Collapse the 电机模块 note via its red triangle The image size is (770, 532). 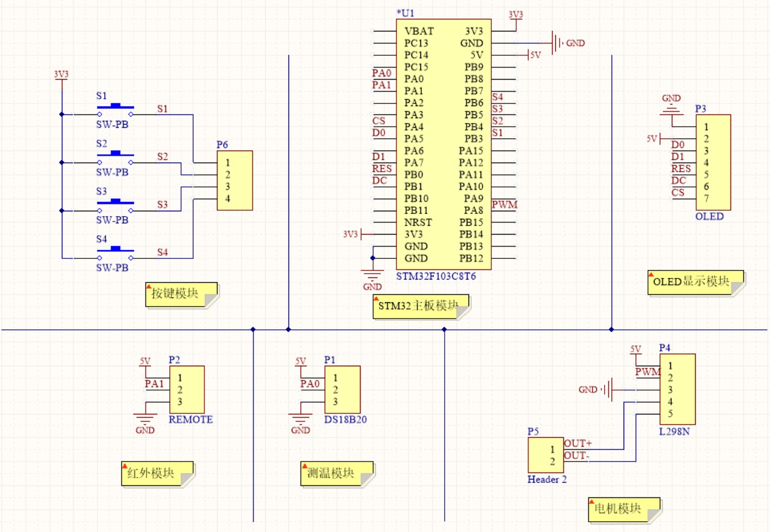point(592,502)
